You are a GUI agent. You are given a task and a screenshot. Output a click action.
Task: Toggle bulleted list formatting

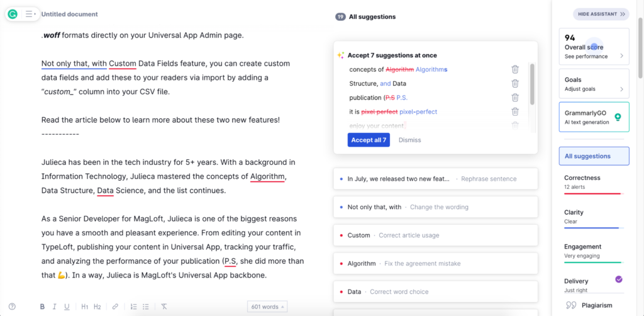[x=145, y=307]
